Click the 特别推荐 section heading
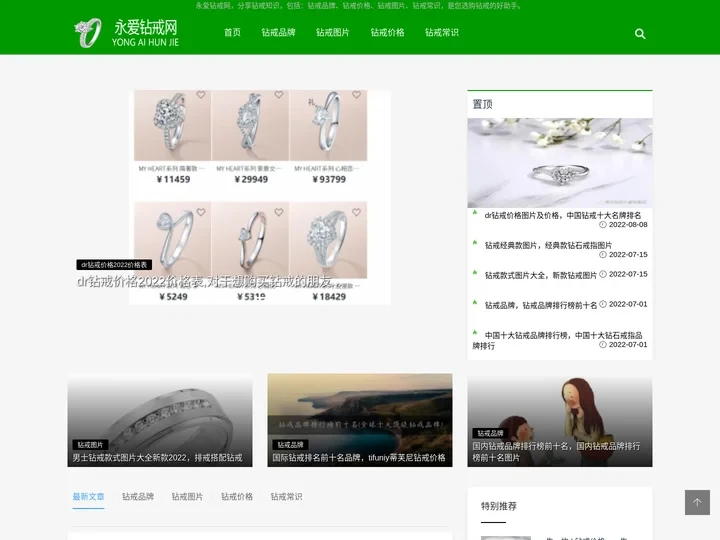 (499, 506)
